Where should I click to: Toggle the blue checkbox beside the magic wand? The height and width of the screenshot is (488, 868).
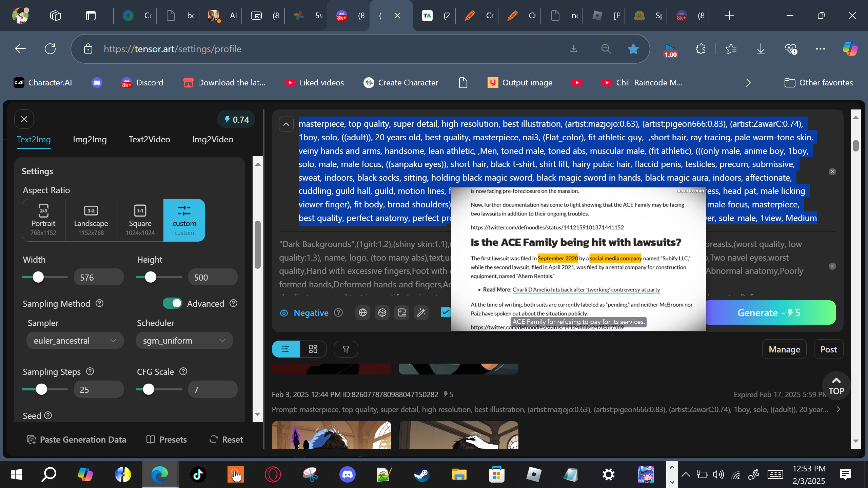(x=446, y=312)
